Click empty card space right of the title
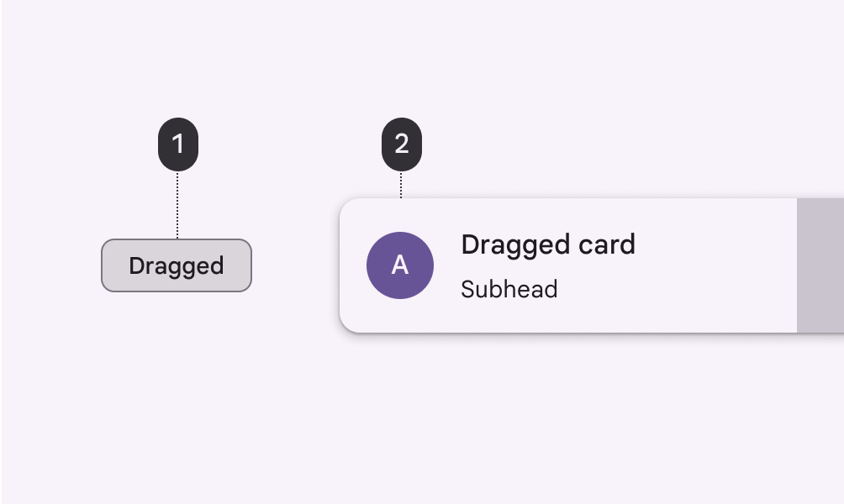 click(715, 244)
